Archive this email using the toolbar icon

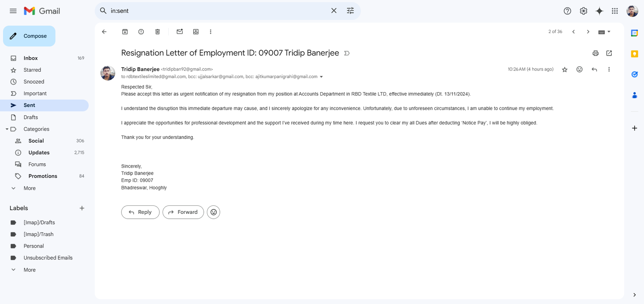point(125,32)
